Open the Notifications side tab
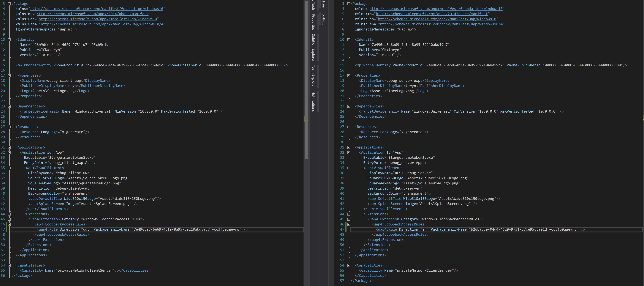 pos(313,101)
